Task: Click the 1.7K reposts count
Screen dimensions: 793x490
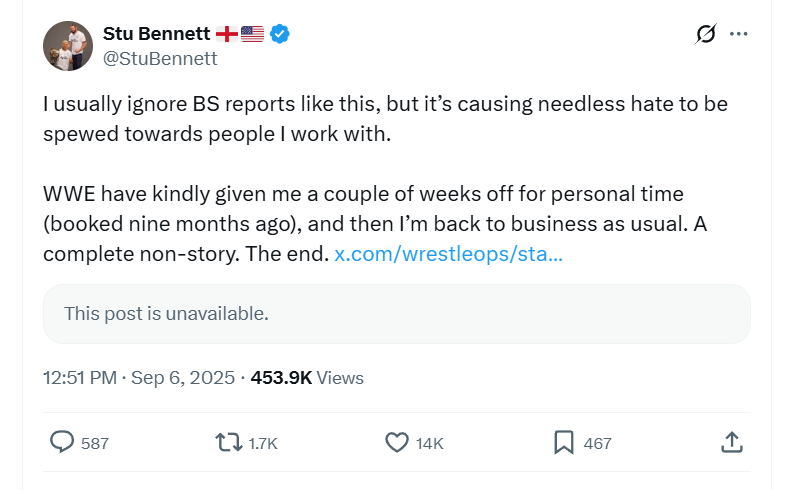Action: coord(263,443)
